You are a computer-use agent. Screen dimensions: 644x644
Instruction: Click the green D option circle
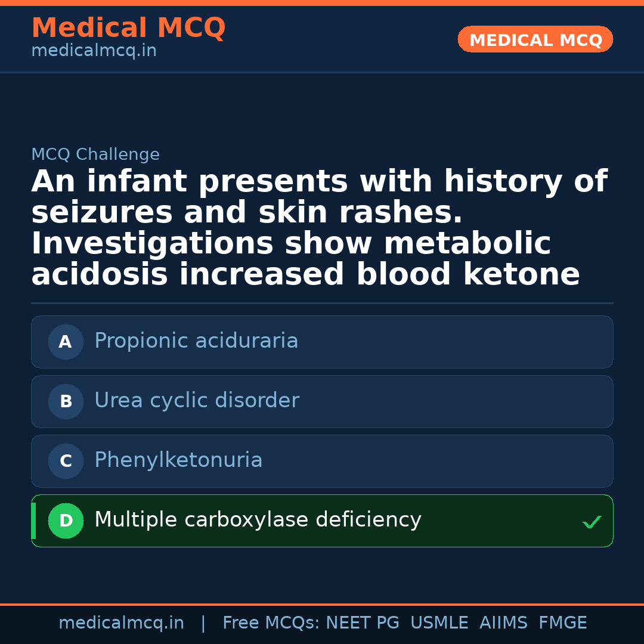(66, 521)
